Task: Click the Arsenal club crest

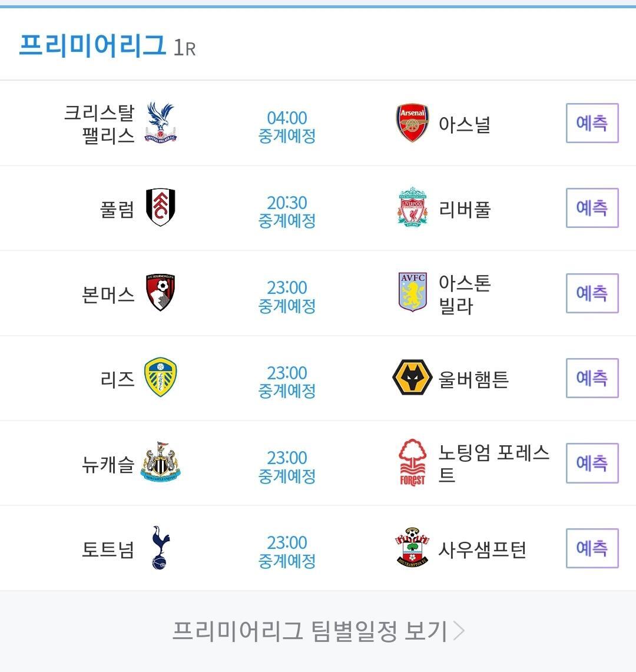Action: (x=412, y=123)
